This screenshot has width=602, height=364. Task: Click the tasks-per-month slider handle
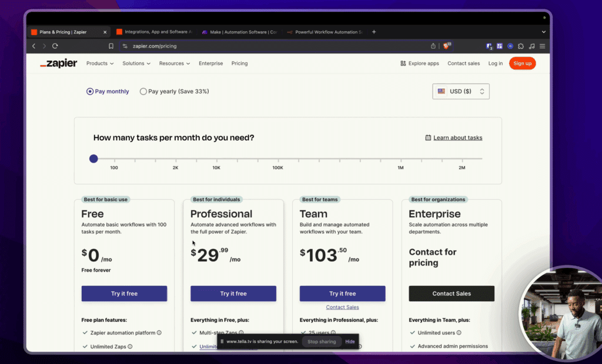point(93,159)
